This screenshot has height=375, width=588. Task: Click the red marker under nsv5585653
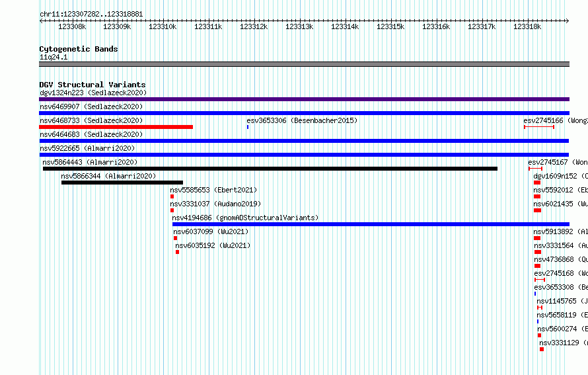(x=172, y=196)
